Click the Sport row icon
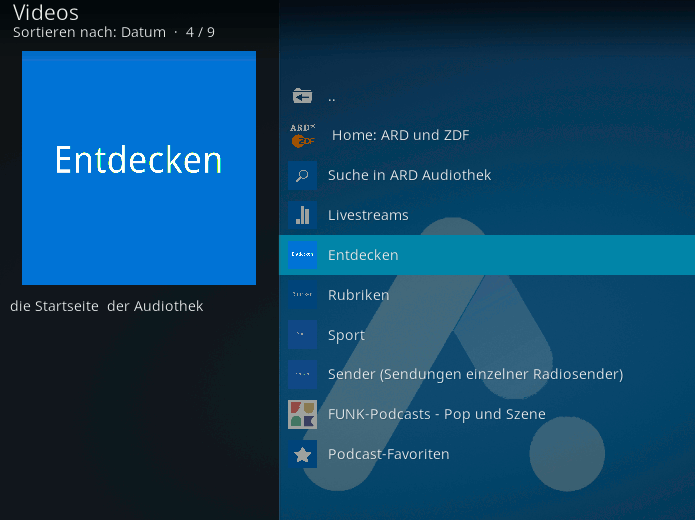This screenshot has height=520, width=695. pos(302,335)
